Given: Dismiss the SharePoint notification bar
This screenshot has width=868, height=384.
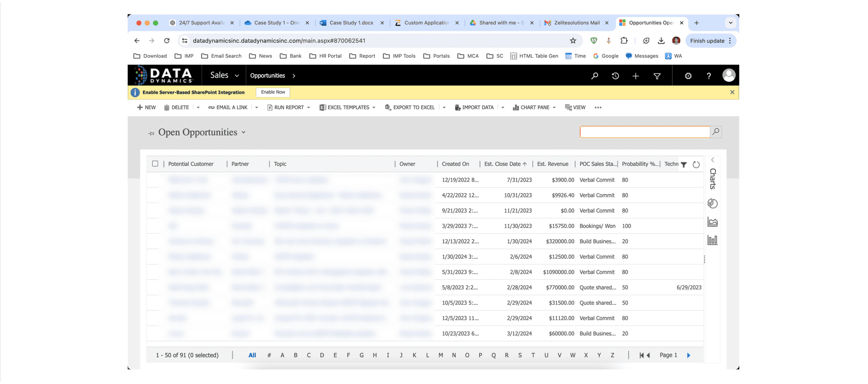Looking at the screenshot, I should pos(732,92).
